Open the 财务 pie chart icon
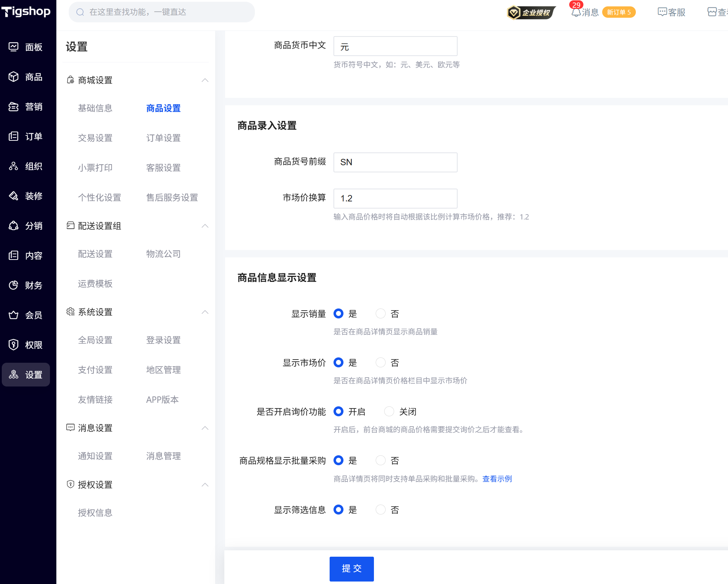This screenshot has width=728, height=584. click(x=13, y=285)
